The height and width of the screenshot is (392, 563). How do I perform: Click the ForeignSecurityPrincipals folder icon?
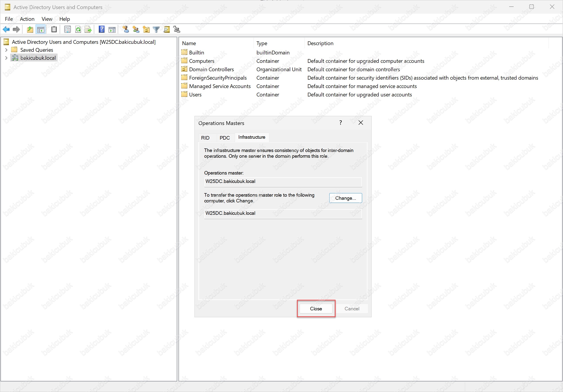coord(184,78)
